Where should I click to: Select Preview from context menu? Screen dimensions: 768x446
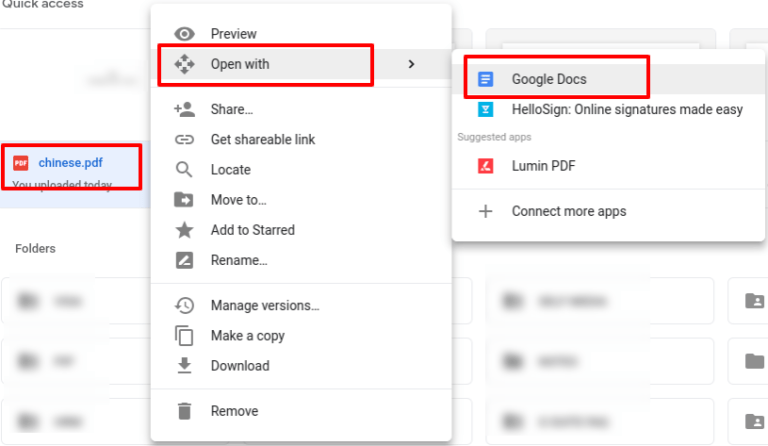coord(301,34)
